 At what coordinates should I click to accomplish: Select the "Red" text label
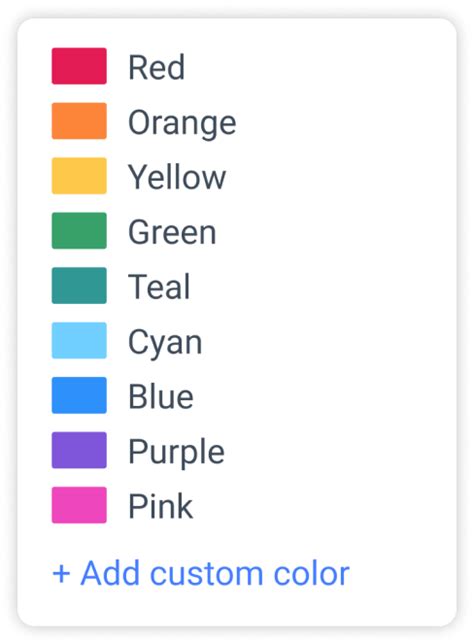[x=157, y=67]
